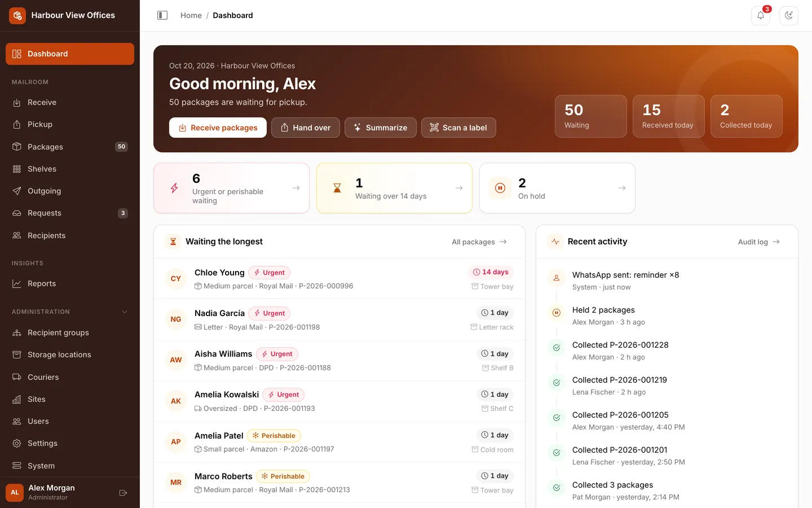Click the Sites building icon

pyautogui.click(x=17, y=399)
